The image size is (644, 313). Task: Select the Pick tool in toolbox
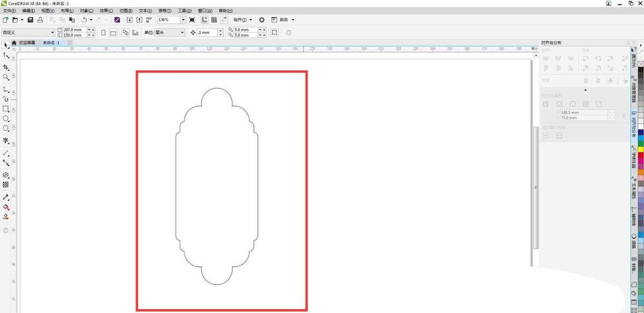(x=6, y=45)
